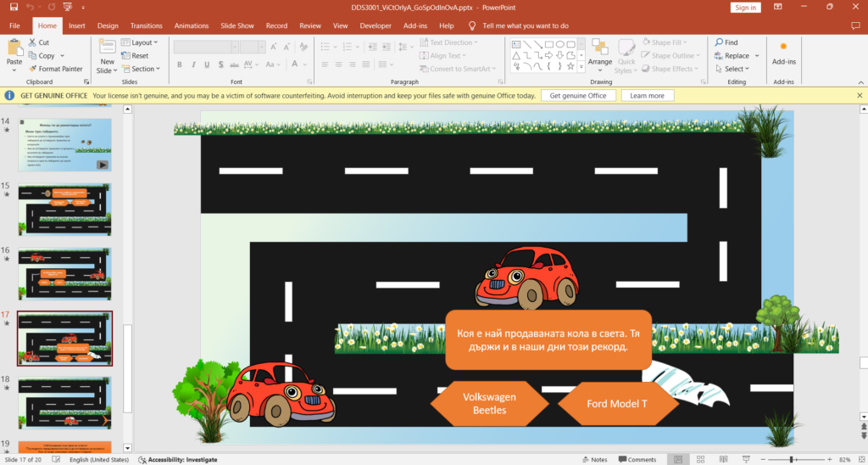Switch to Design tab
Screen dimensions: 868x465
[108, 25]
